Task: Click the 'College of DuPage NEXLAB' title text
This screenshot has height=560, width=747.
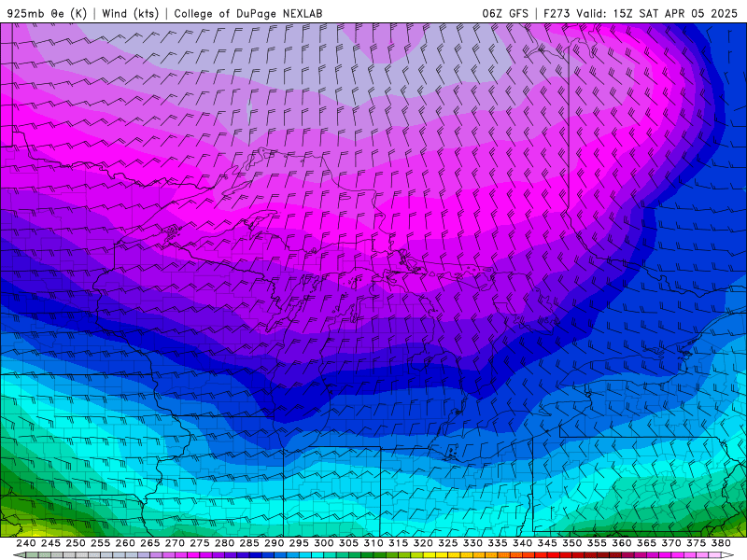Action: pos(248,13)
